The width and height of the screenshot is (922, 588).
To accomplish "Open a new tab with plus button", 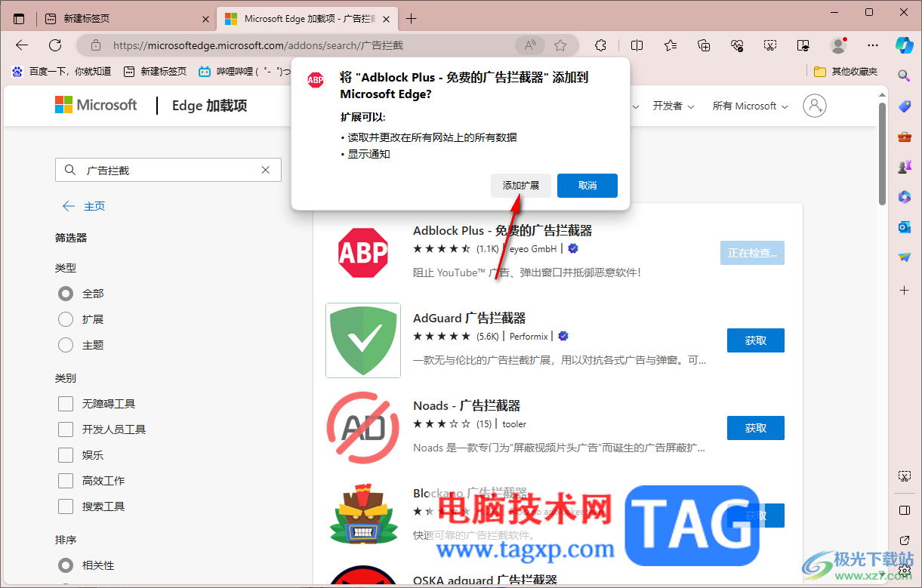I will tap(411, 18).
